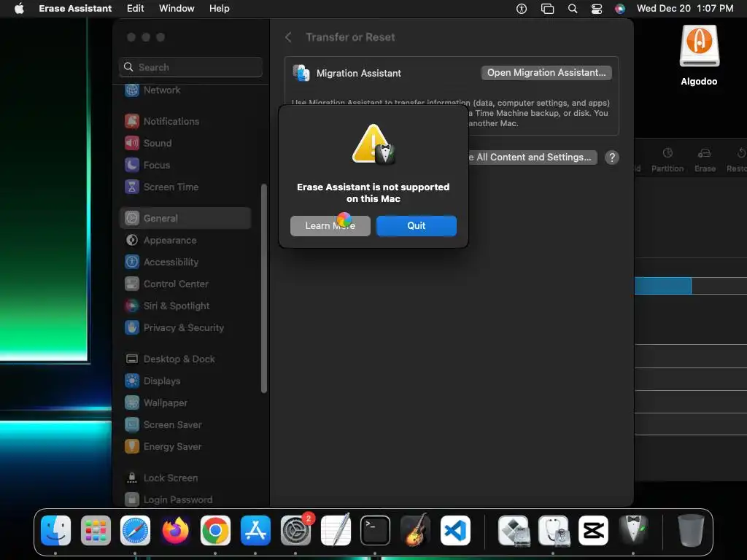
Task: Select Privacy & Security in the sidebar
Action: pos(186,328)
